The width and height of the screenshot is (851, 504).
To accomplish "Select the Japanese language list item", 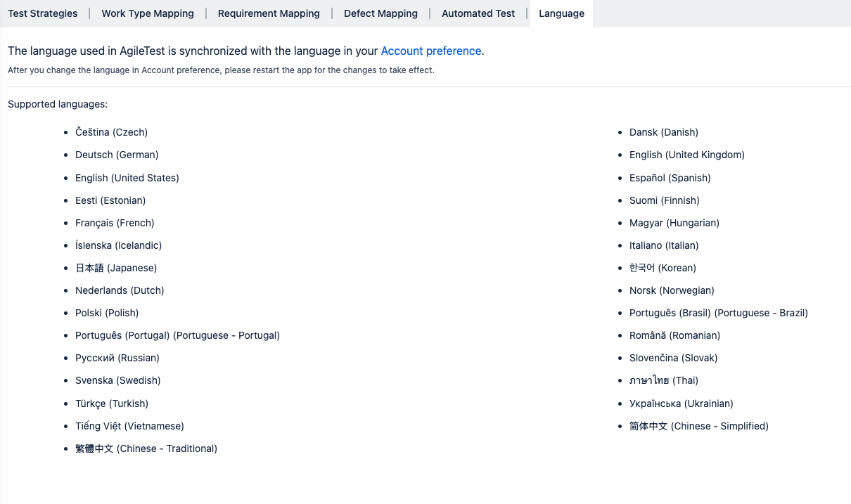I will point(116,268).
